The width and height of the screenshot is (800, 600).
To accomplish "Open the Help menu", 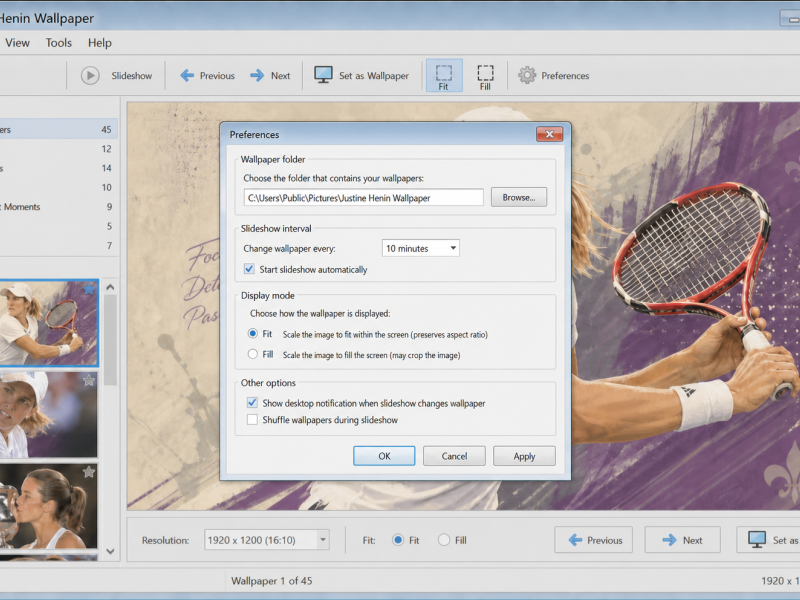I will pos(99,43).
